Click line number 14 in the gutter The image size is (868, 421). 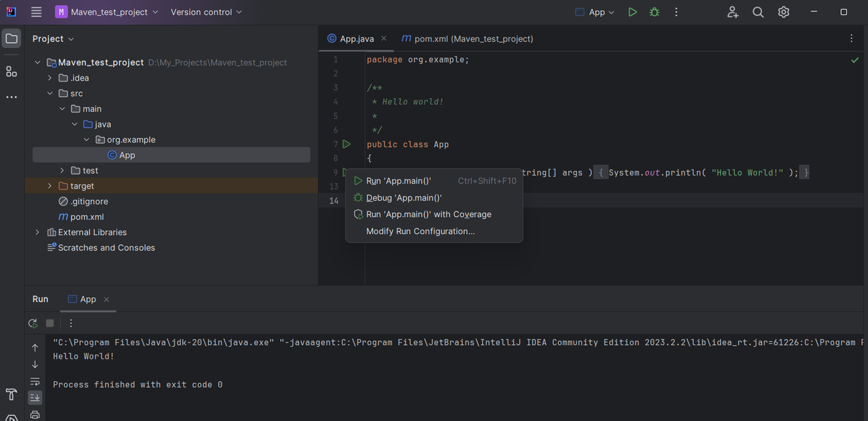(334, 201)
